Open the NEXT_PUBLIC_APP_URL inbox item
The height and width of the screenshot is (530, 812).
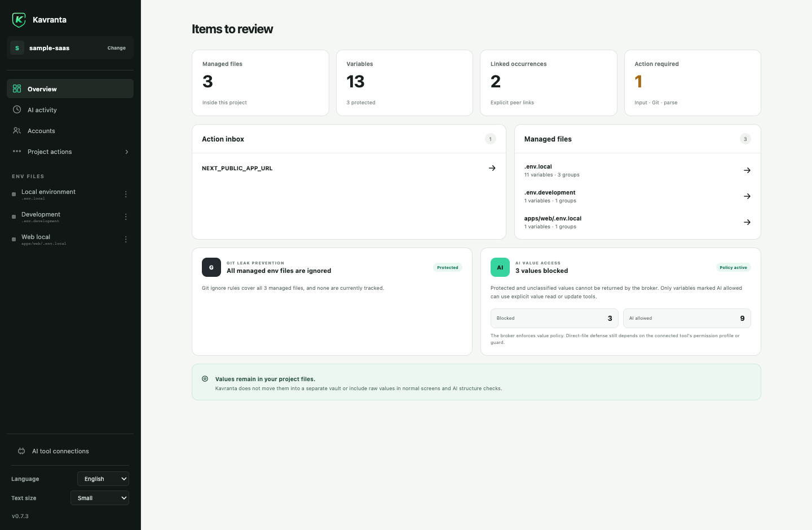click(349, 168)
